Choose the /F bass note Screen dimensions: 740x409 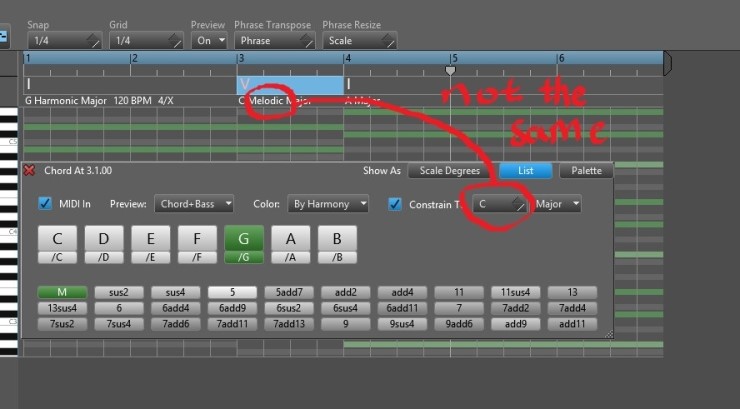click(197, 258)
